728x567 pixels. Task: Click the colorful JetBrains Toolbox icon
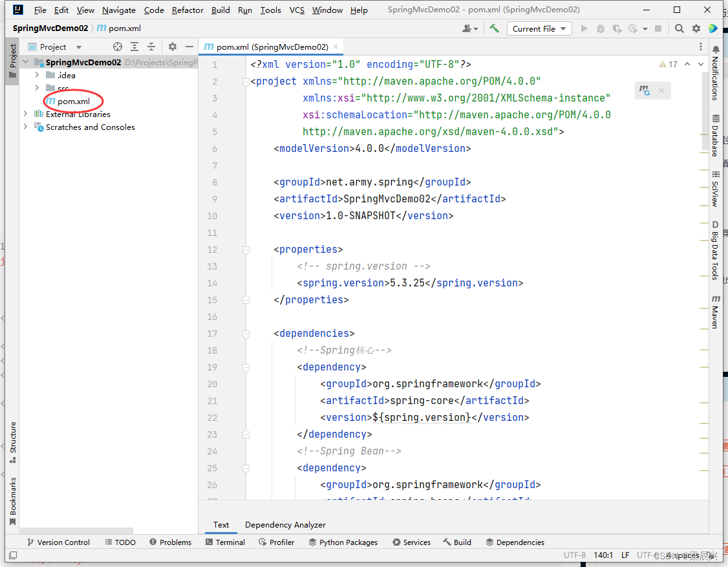click(712, 28)
